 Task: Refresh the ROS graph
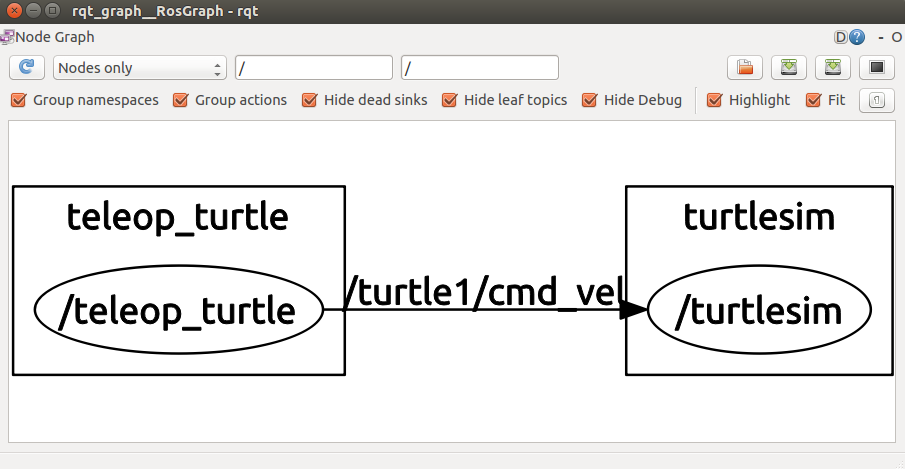tap(27, 68)
